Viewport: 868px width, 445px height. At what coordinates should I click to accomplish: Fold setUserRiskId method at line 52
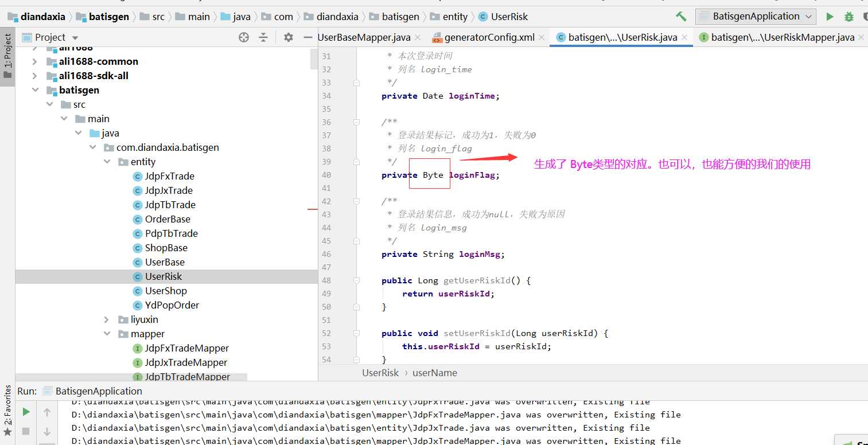coord(356,333)
